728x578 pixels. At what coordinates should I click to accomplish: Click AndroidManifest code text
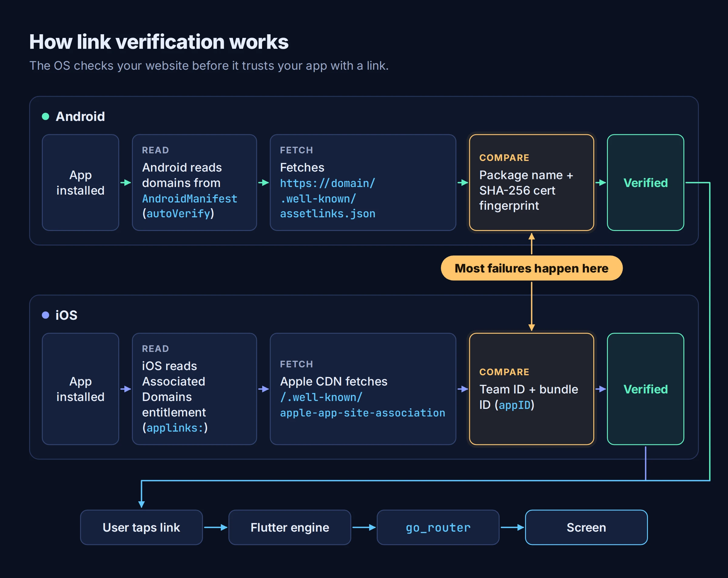pos(189,199)
